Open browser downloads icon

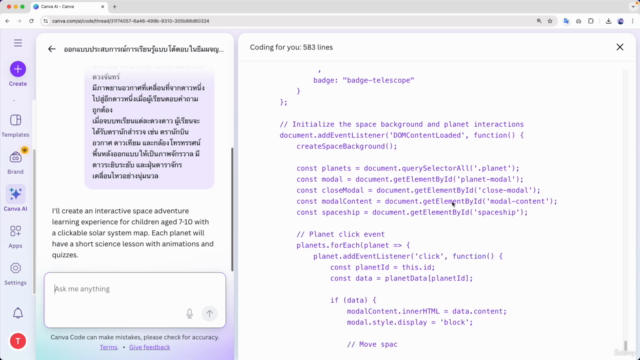pos(608,21)
